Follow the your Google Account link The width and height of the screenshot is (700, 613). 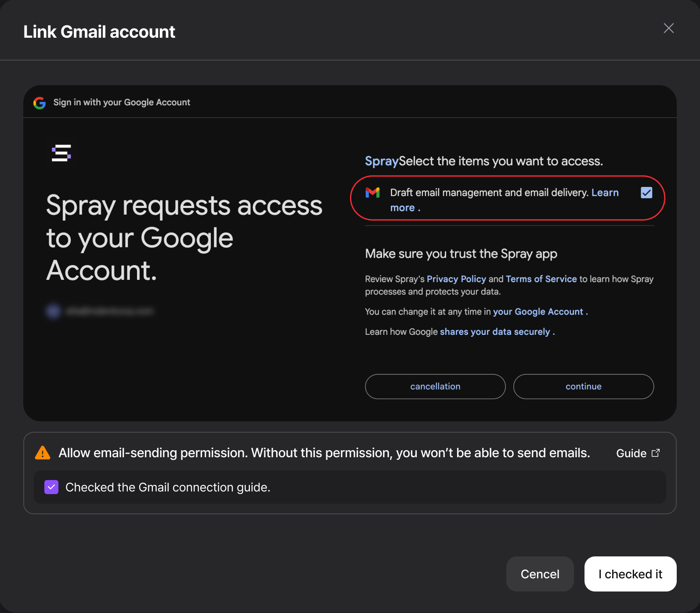coord(538,312)
